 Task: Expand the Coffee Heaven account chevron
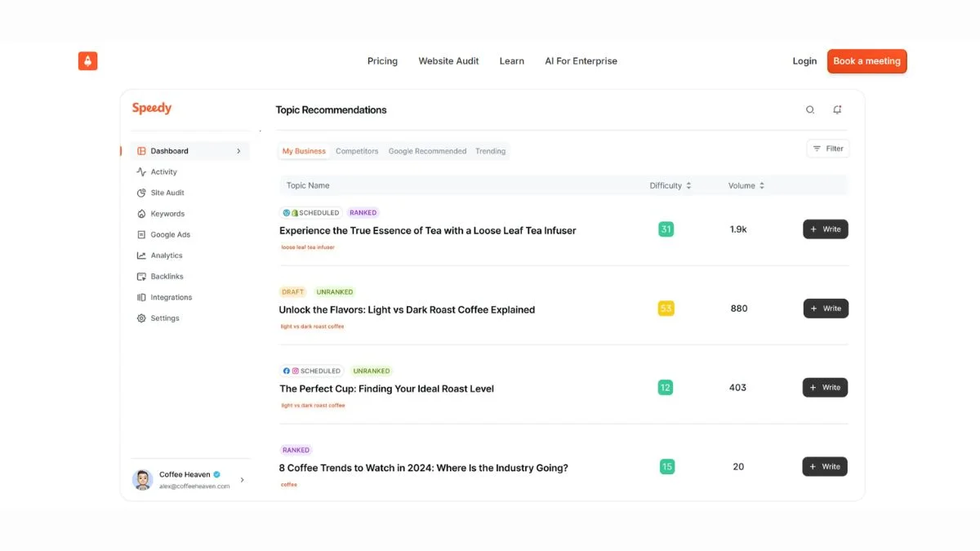point(242,480)
